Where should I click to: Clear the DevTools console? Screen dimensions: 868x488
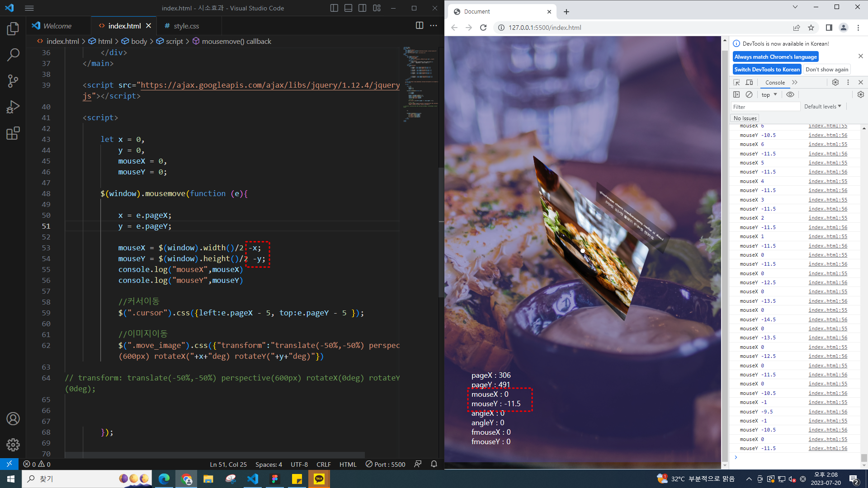pos(749,94)
